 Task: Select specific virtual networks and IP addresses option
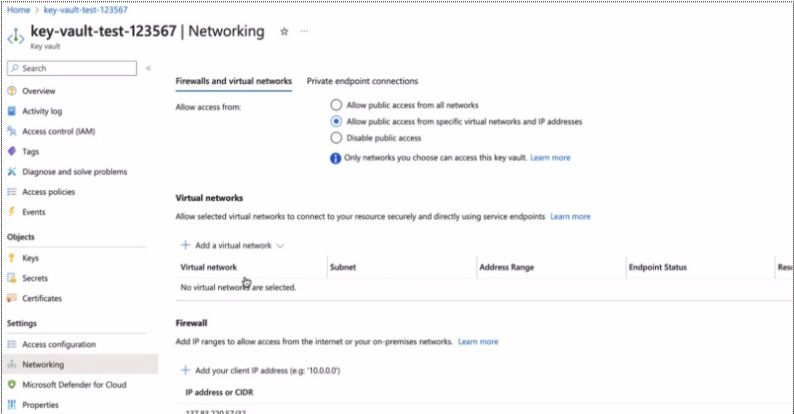(x=336, y=121)
